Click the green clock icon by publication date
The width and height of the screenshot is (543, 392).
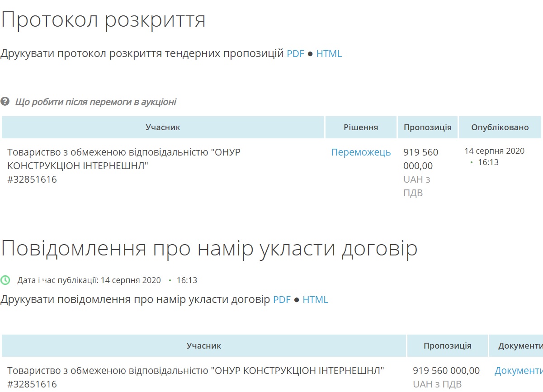point(5,280)
